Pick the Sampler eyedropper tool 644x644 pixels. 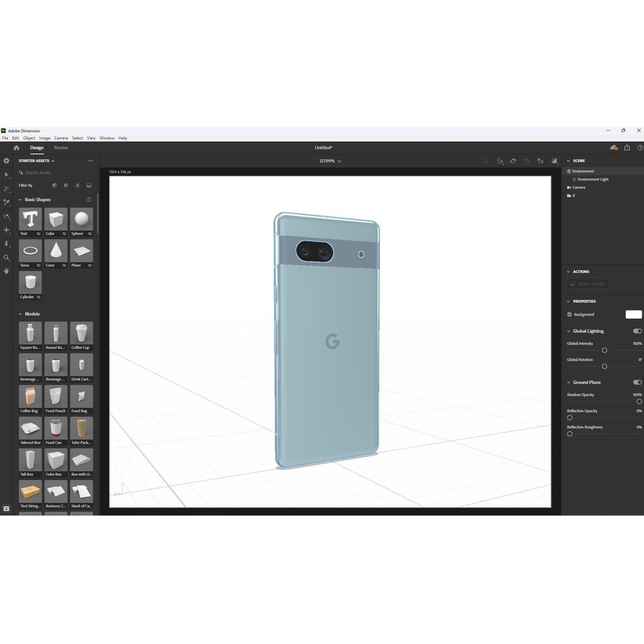coord(6,202)
